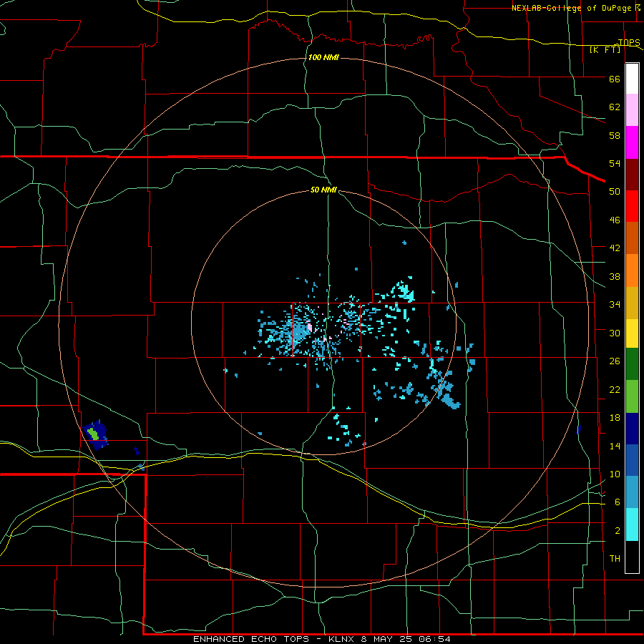Click the legend value "14"
The width and height of the screenshot is (644, 644).
pos(615,446)
